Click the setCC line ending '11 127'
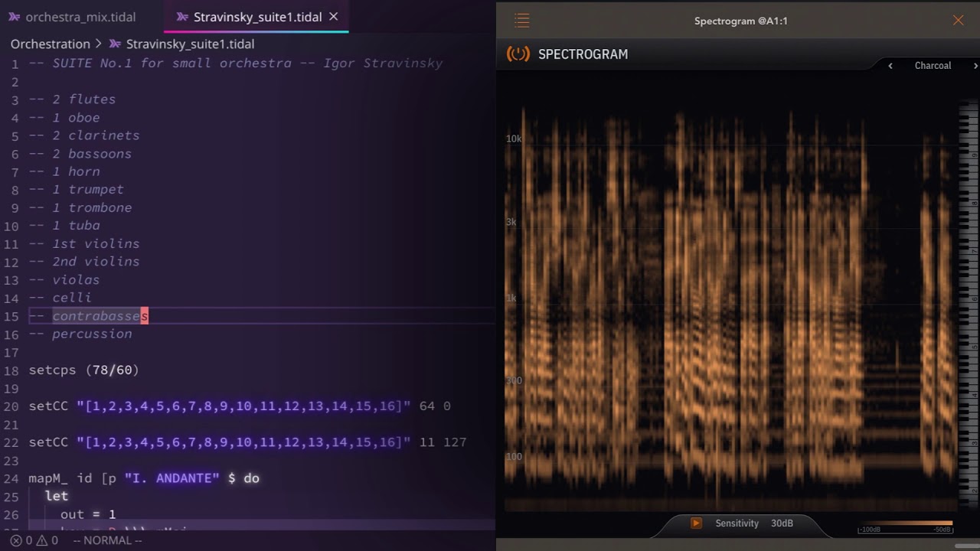980x551 pixels. [247, 442]
